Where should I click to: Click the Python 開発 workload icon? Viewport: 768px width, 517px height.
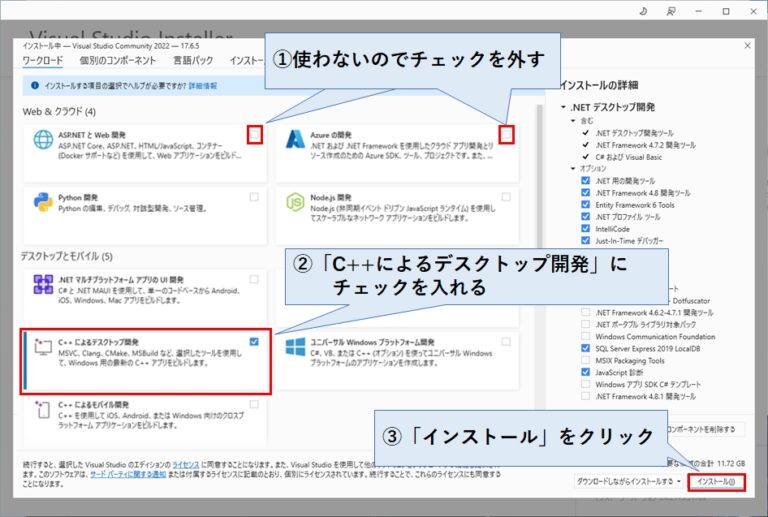(x=43, y=202)
